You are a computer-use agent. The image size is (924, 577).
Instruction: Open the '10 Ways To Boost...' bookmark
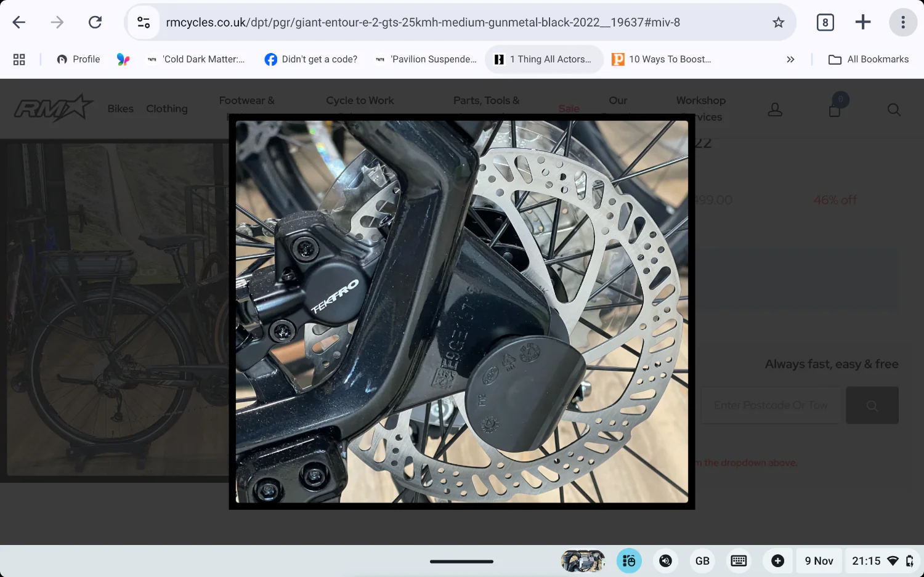point(662,59)
